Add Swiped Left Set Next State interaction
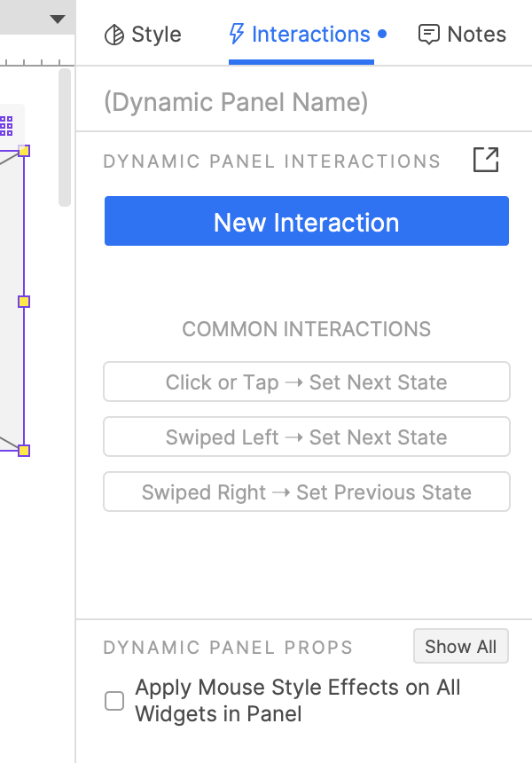532x763 pixels. tap(307, 437)
